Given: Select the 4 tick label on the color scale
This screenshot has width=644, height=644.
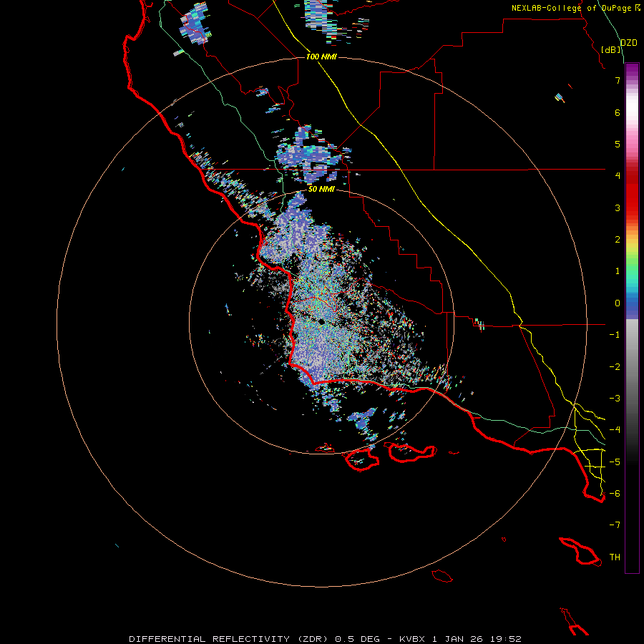Looking at the screenshot, I should coord(618,176).
